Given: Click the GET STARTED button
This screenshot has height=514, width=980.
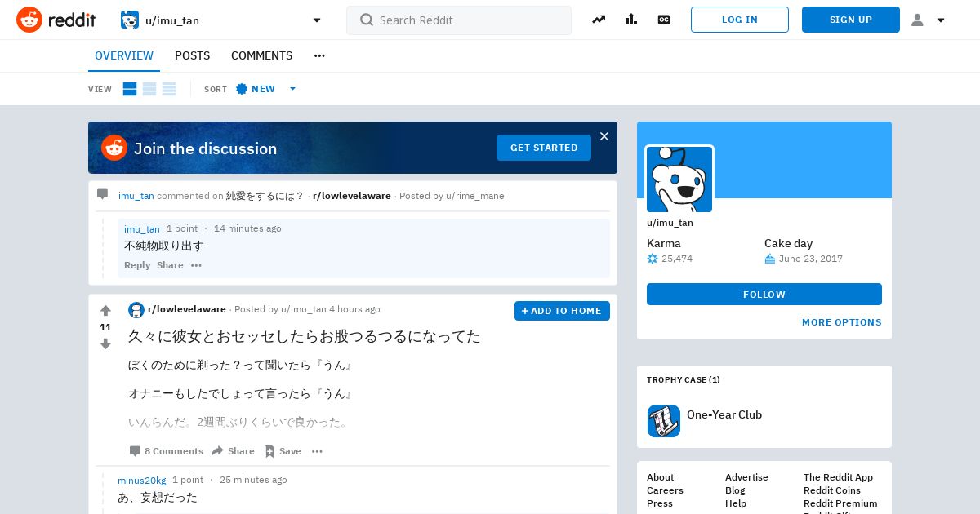Looking at the screenshot, I should click(544, 148).
